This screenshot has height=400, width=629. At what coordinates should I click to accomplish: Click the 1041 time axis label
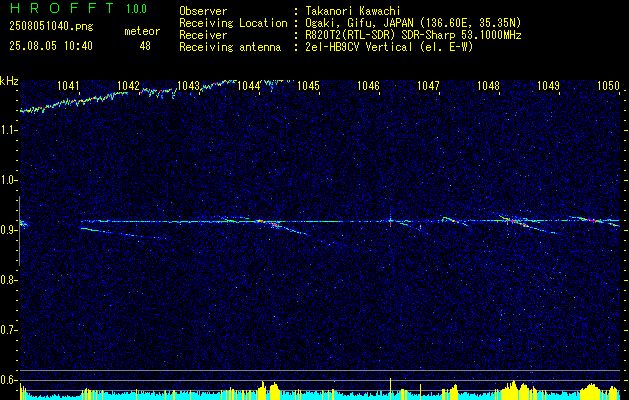coord(68,85)
